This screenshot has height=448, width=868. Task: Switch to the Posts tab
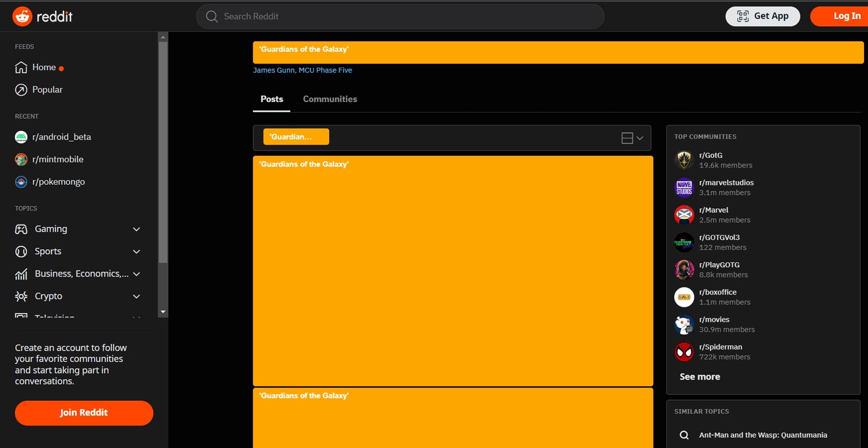click(x=272, y=99)
